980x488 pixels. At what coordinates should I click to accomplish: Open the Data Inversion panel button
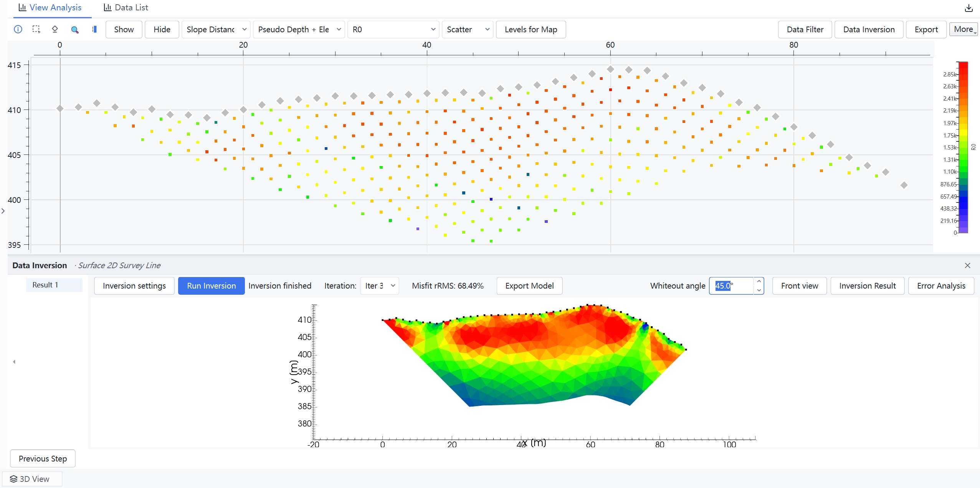click(x=869, y=29)
